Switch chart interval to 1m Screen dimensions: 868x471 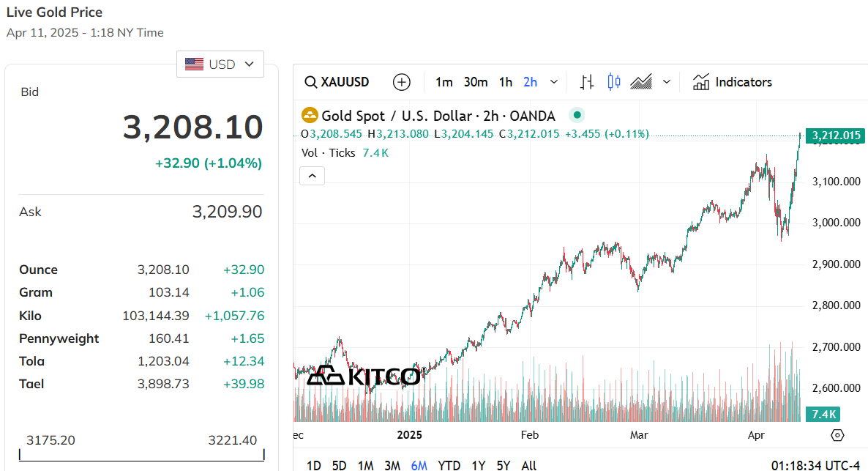pyautogui.click(x=444, y=82)
